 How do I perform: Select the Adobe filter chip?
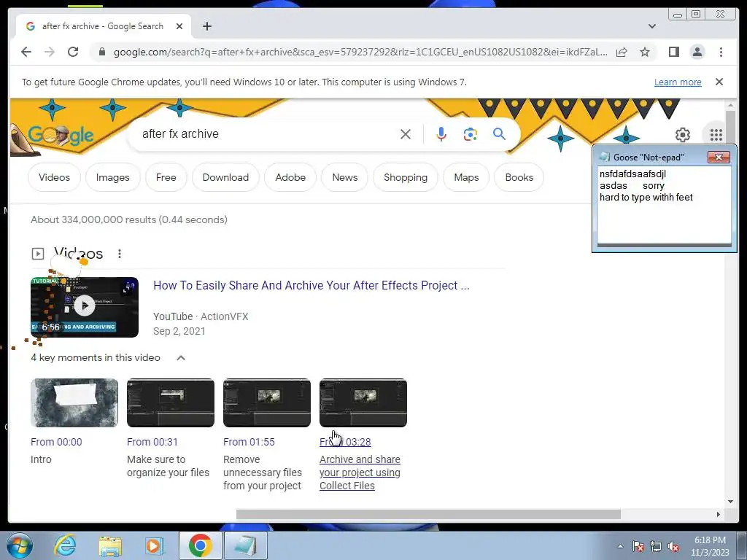[290, 178]
